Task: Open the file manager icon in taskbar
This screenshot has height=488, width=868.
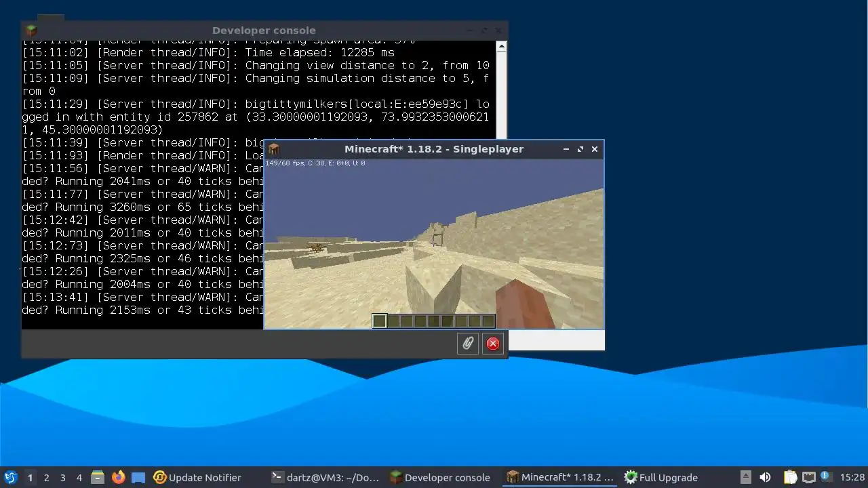Action: (98, 477)
